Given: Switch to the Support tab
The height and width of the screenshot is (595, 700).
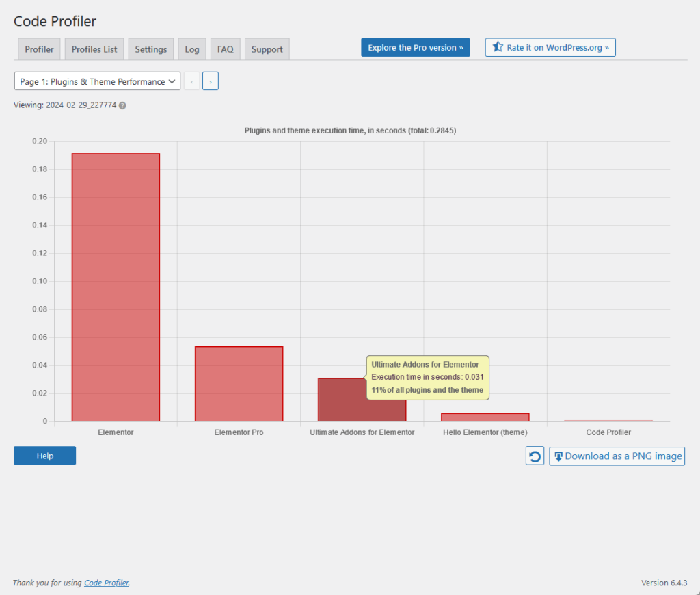Looking at the screenshot, I should 267,49.
